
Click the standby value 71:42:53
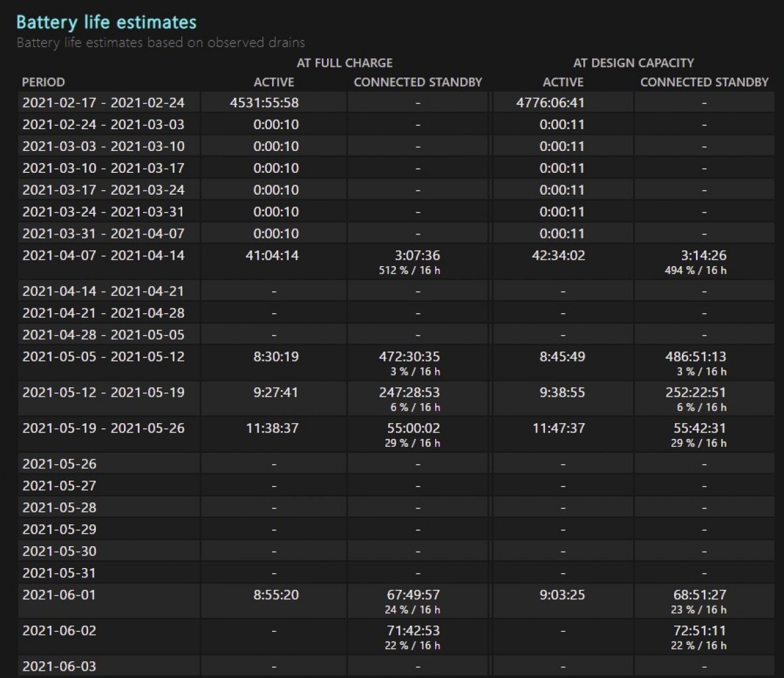point(413,631)
